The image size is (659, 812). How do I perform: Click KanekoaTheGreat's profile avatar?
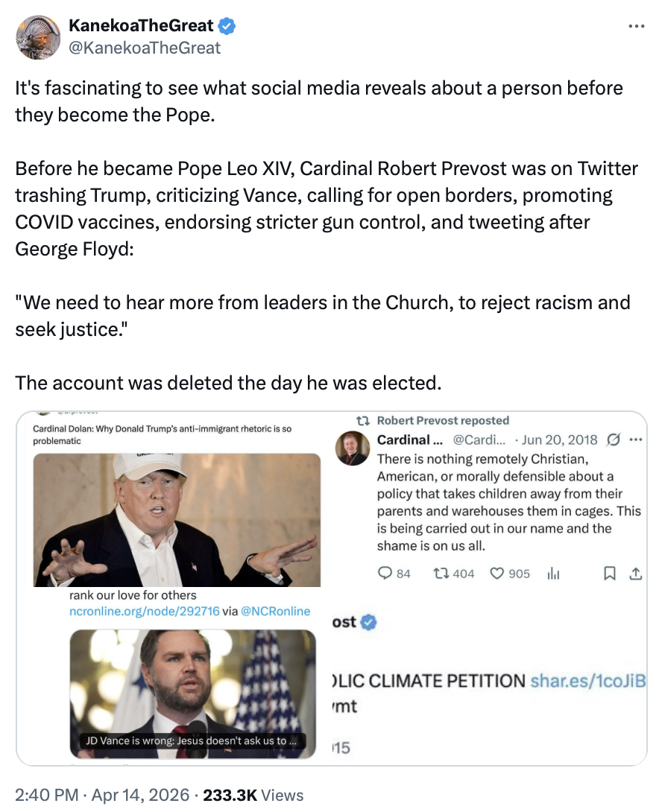38,38
